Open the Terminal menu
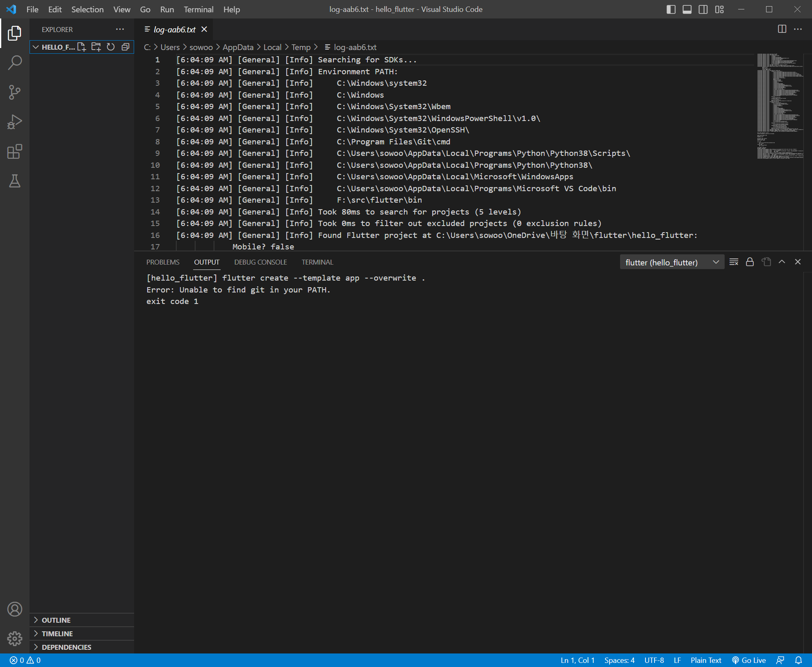 pyautogui.click(x=198, y=9)
